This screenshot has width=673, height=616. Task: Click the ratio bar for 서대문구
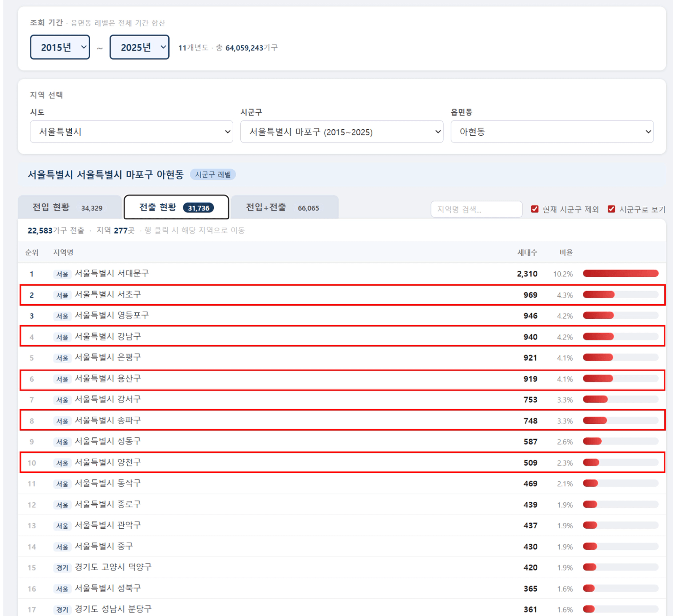[620, 274]
